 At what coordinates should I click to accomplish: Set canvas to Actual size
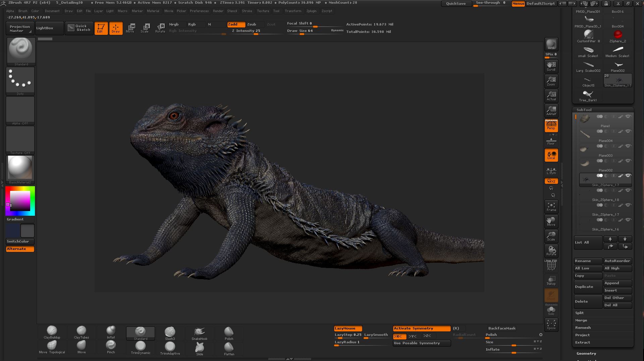pos(551,96)
